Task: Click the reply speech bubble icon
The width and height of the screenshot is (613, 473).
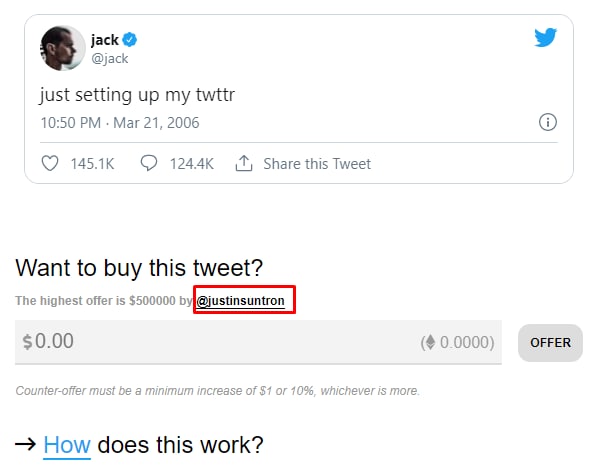Action: click(x=149, y=163)
